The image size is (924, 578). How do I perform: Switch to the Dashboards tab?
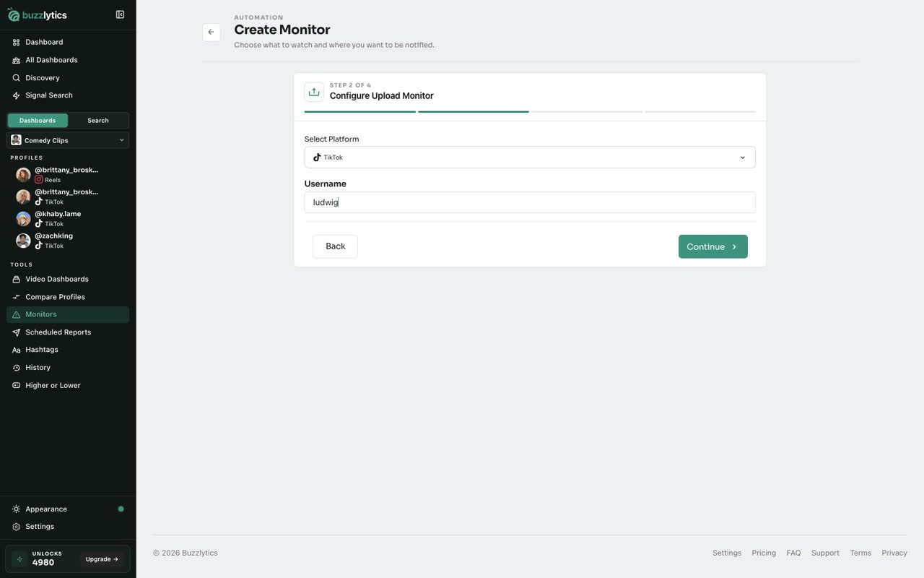(x=38, y=121)
